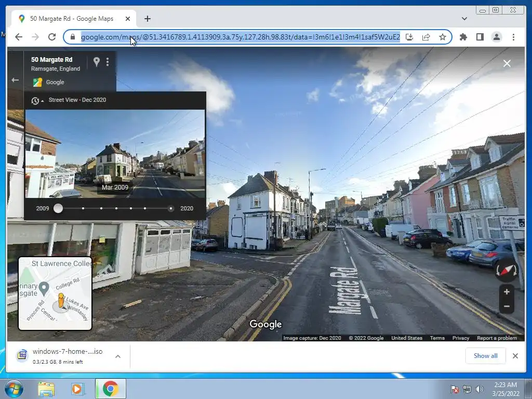The height and width of the screenshot is (399, 532).
Task: View site information lock icon
Action: pos(72,37)
